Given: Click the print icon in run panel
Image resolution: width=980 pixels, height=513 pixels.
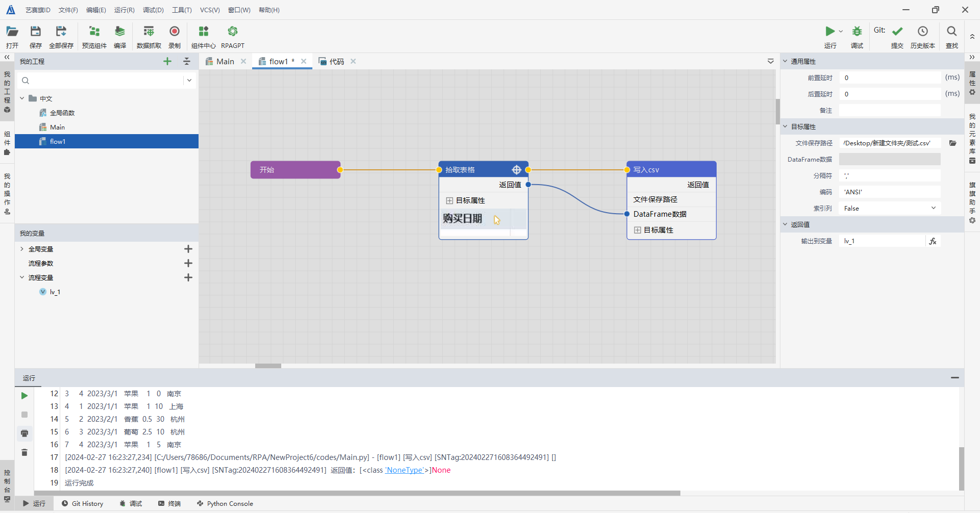Looking at the screenshot, I should click(24, 433).
